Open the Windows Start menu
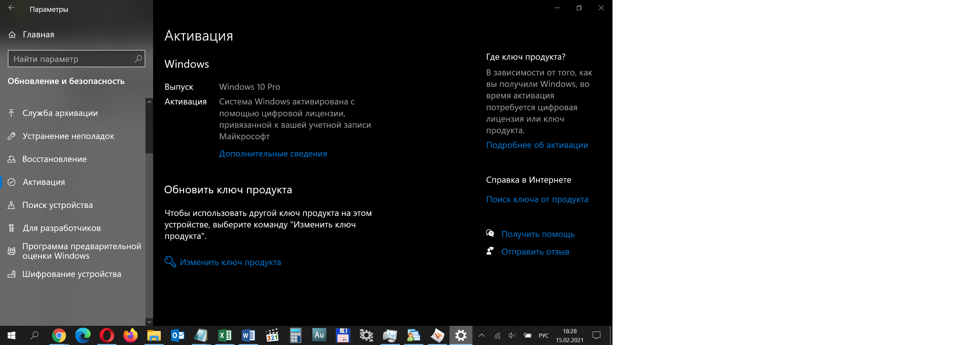 pos(11,335)
